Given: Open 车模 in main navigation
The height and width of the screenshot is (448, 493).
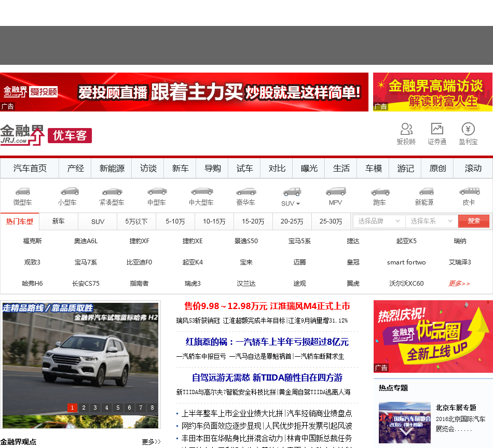Looking at the screenshot, I should click(x=374, y=169).
